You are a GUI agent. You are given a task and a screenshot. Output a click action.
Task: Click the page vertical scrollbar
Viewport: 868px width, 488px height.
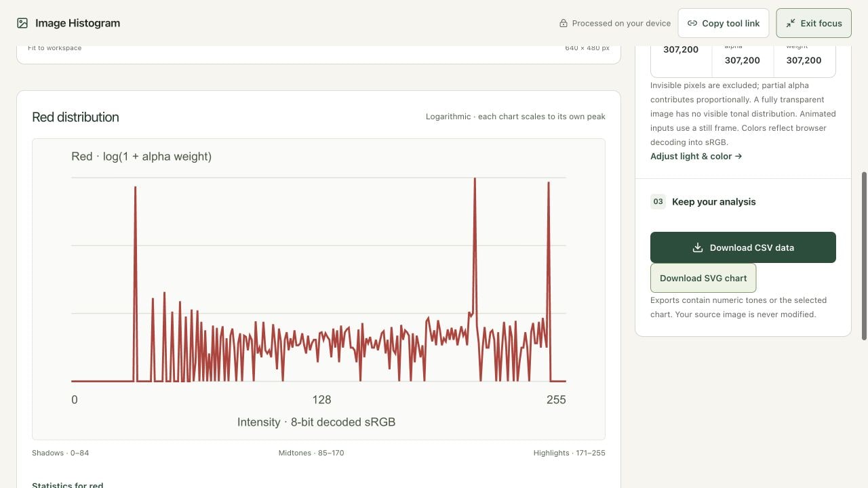(864, 256)
